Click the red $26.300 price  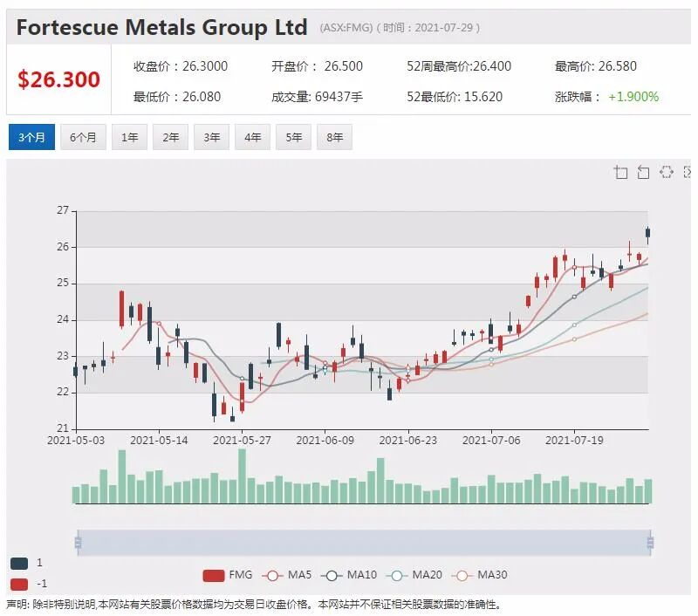pos(58,79)
